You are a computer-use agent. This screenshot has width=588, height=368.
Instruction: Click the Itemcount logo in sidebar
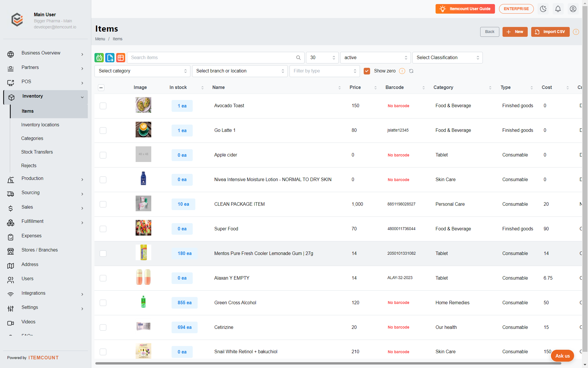click(17, 20)
